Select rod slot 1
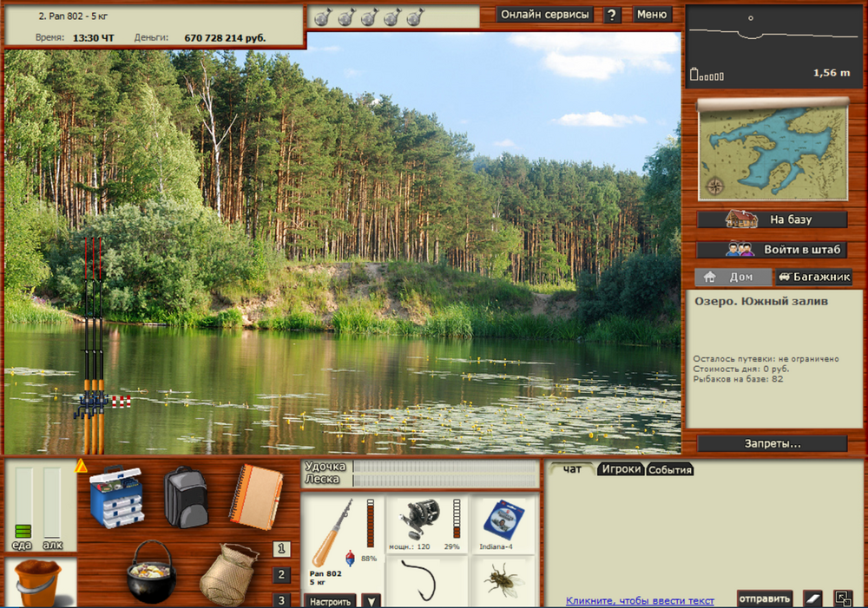 click(281, 548)
